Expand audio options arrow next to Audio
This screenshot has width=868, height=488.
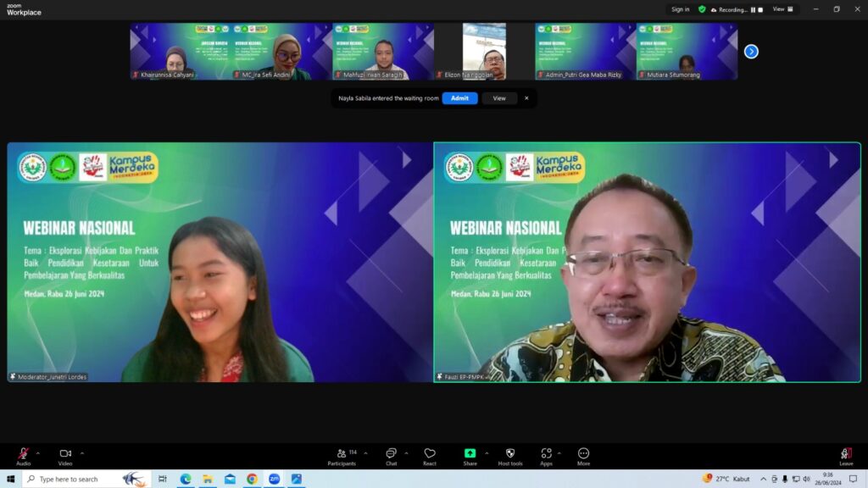(38, 453)
